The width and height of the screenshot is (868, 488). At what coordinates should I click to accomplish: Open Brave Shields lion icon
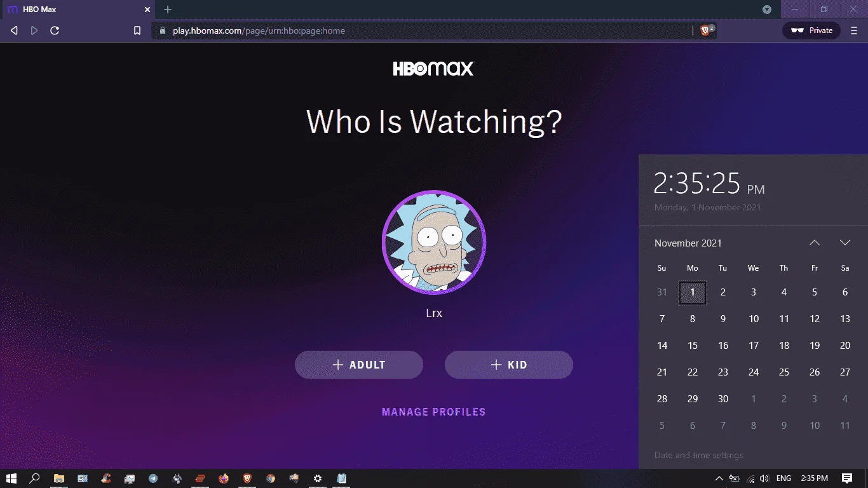[706, 30]
